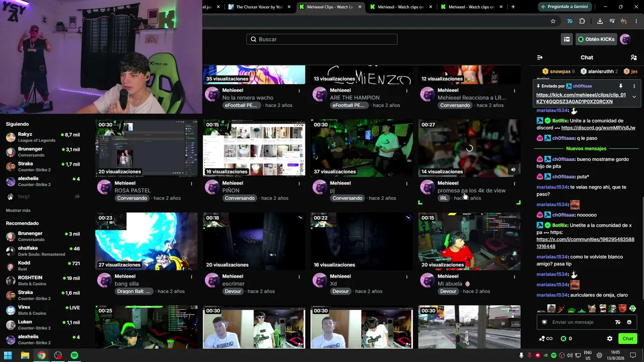Open File Explorer from the taskbar

[25, 355]
